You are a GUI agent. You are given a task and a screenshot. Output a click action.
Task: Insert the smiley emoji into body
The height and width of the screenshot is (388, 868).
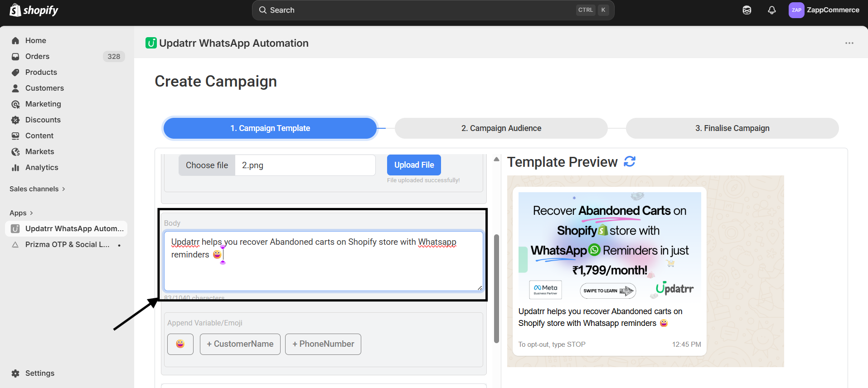click(180, 344)
